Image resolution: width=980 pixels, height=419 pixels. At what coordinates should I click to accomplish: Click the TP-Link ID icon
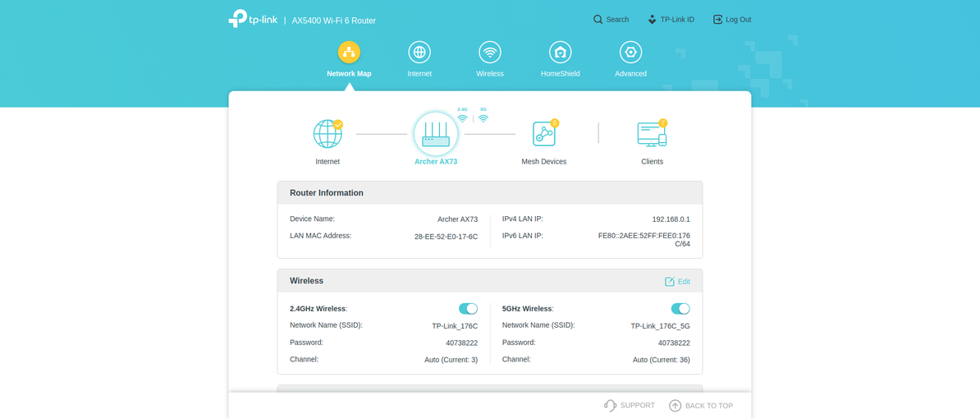click(x=653, y=20)
